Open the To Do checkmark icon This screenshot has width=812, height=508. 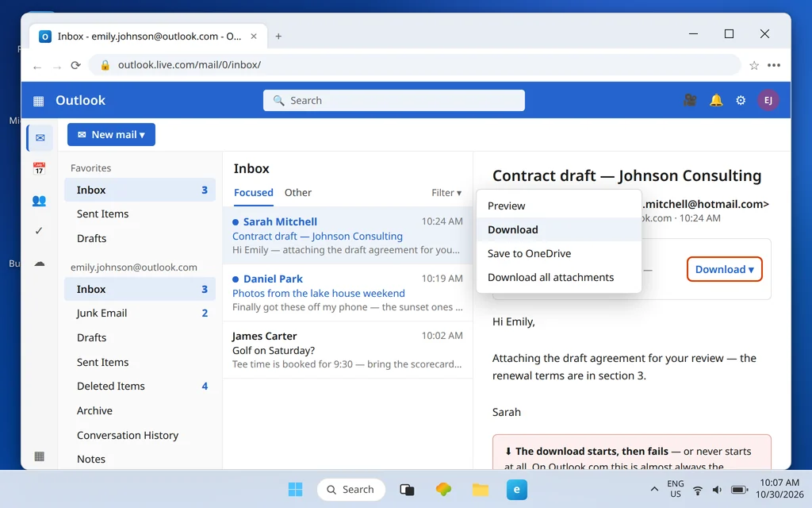click(x=39, y=231)
